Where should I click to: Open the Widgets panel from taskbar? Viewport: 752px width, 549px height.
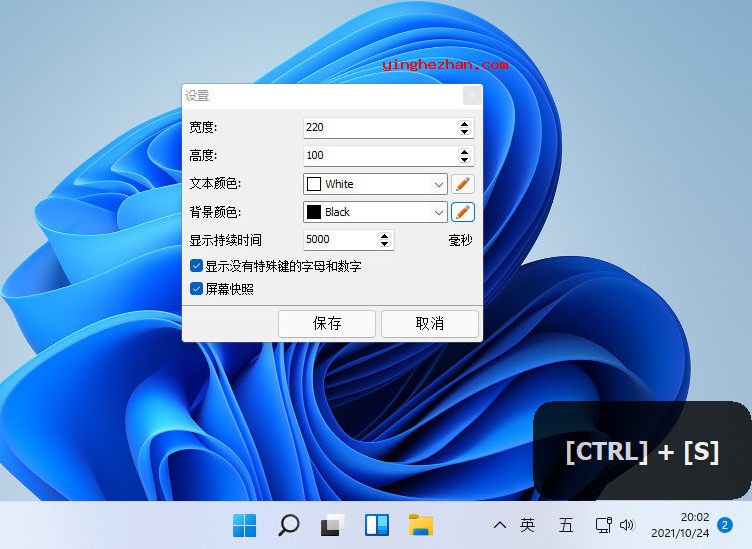coord(377,526)
